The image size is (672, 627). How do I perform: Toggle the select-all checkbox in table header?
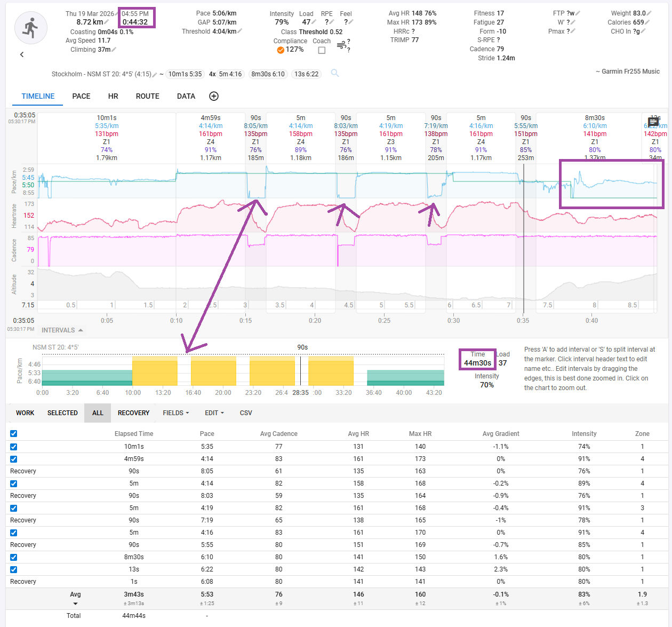[x=14, y=434]
